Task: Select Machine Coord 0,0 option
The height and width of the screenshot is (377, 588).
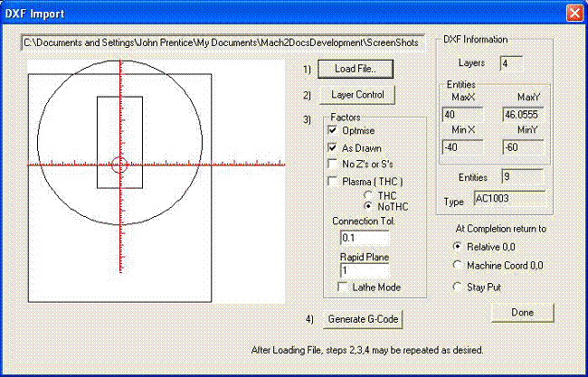Action: [x=457, y=265]
